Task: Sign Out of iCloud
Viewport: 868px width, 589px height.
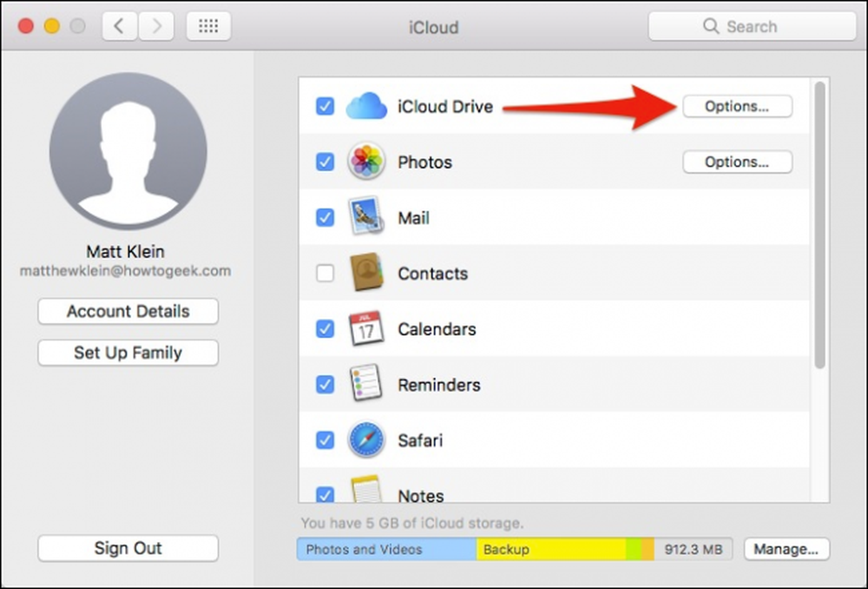Action: click(128, 548)
